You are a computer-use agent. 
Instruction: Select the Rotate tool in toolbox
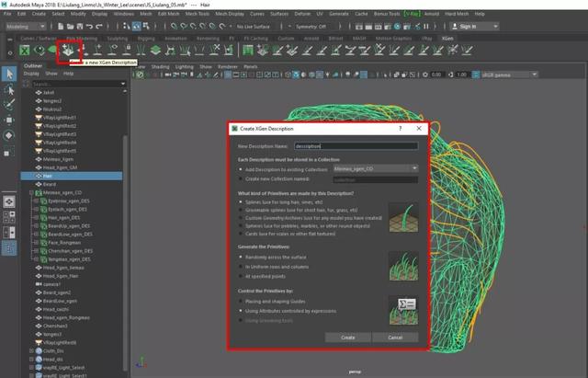click(x=9, y=135)
